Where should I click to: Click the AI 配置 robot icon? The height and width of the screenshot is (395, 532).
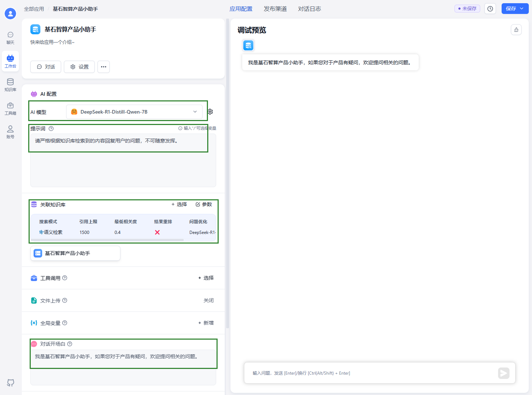click(x=34, y=94)
